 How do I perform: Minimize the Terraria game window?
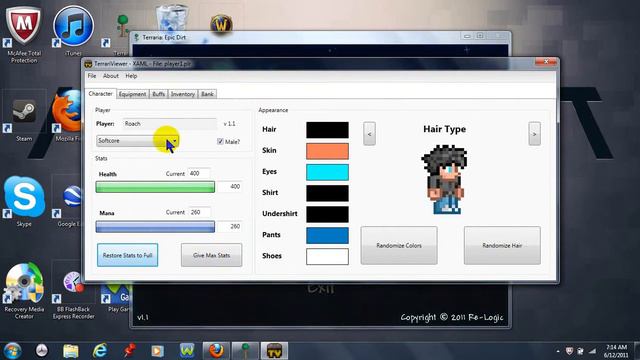(x=467, y=36)
